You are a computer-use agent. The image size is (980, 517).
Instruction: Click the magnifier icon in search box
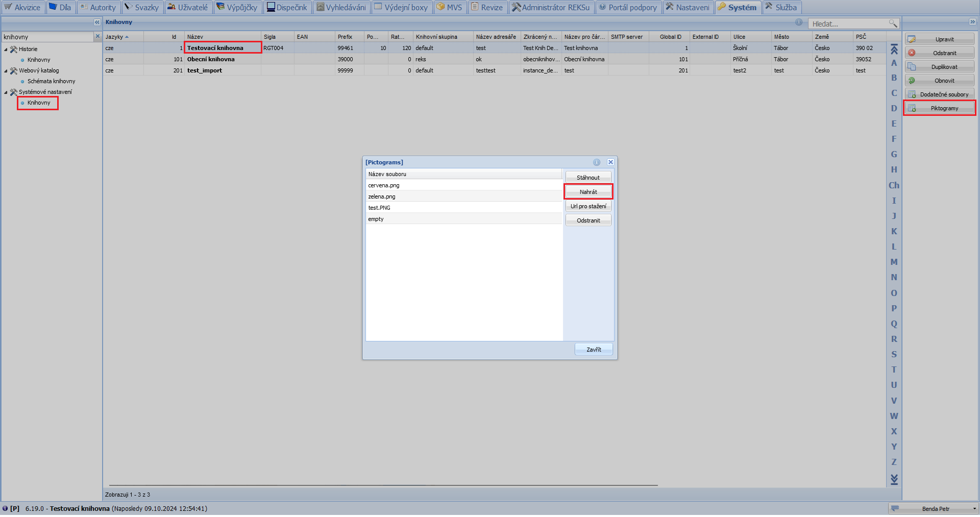(892, 23)
